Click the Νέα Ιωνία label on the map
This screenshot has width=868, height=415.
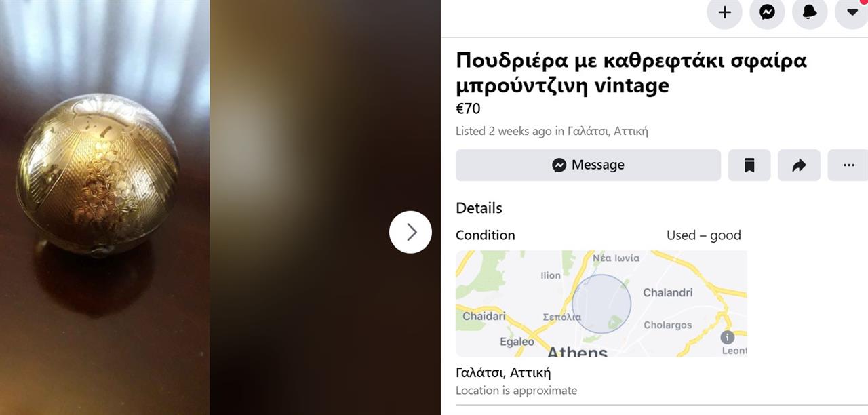pos(616,258)
